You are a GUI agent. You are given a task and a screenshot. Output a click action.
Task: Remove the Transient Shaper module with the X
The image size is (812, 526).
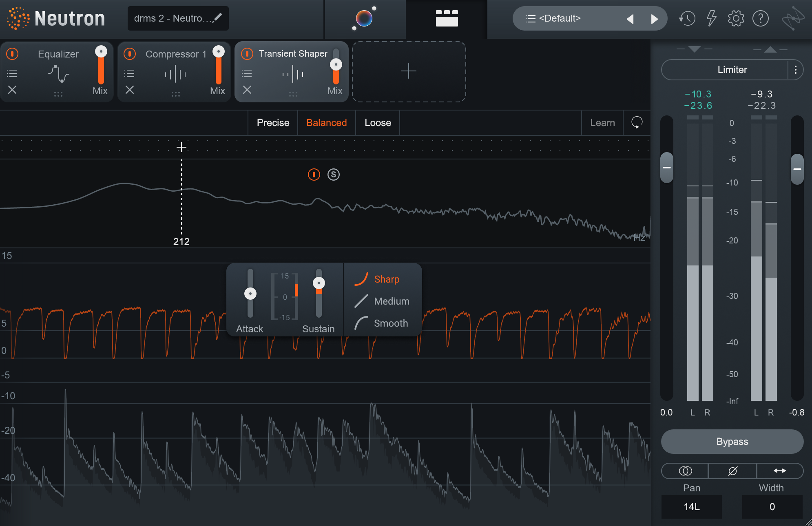coord(247,90)
